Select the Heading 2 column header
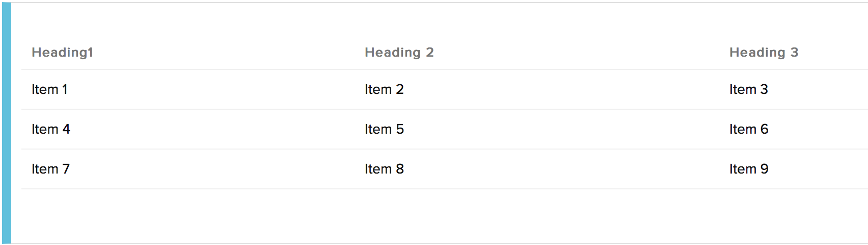Image resolution: width=868 pixels, height=245 pixels. [x=399, y=53]
